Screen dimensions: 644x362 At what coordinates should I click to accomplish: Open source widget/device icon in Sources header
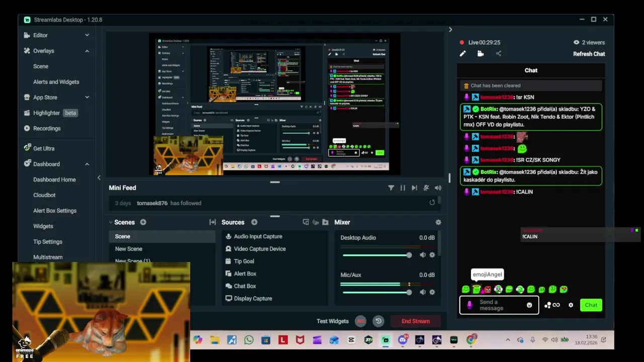[x=305, y=222]
